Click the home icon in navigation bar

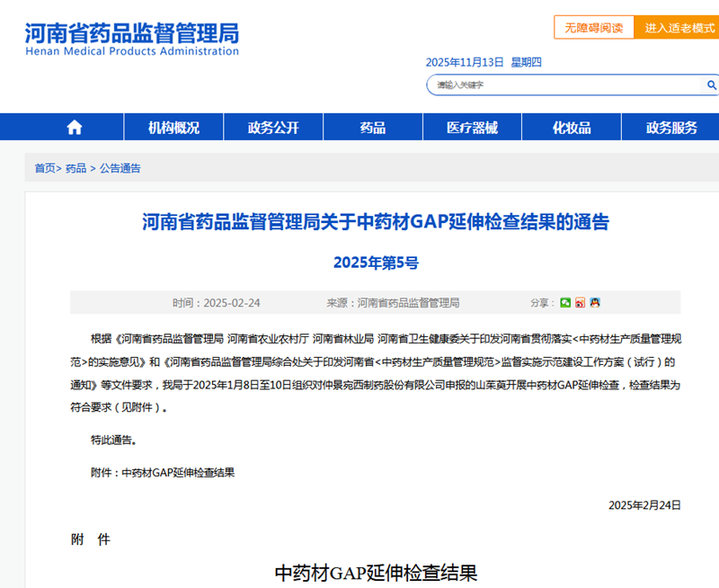74,128
